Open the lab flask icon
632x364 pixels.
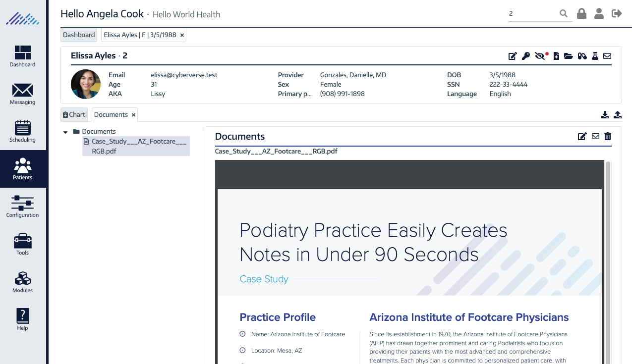point(595,56)
